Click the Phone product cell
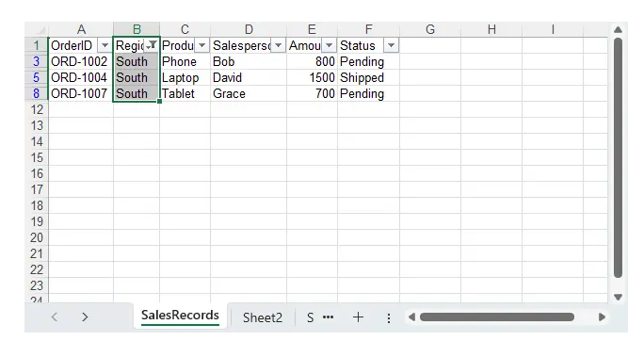 click(x=185, y=61)
